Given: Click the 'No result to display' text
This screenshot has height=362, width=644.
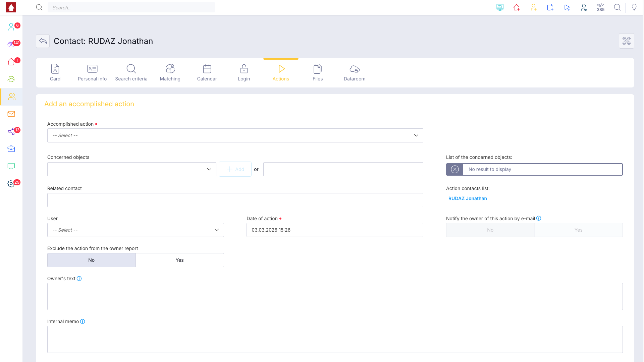Looking at the screenshot, I should click(490, 169).
